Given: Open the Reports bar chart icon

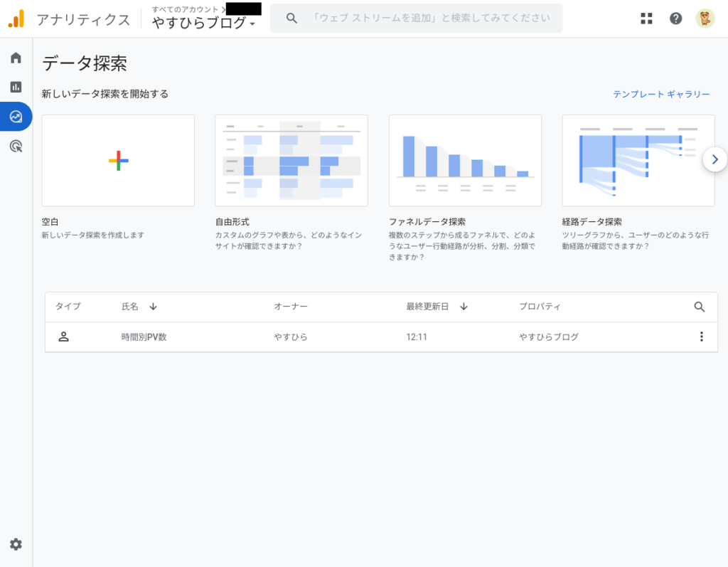Looking at the screenshot, I should pos(16,87).
